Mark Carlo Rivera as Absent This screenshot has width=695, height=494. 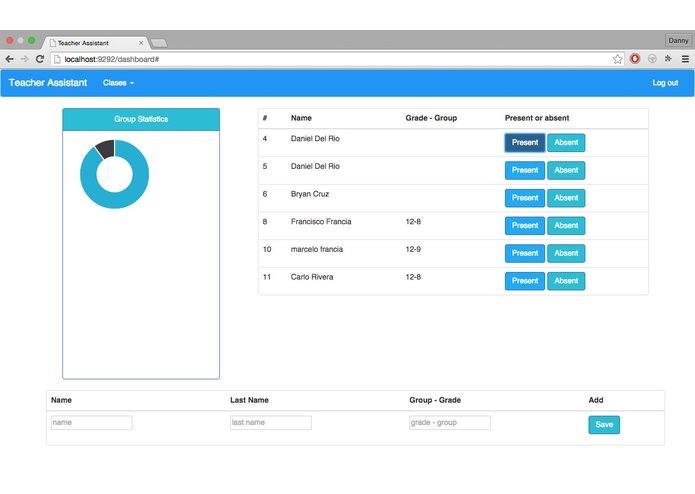click(x=566, y=281)
